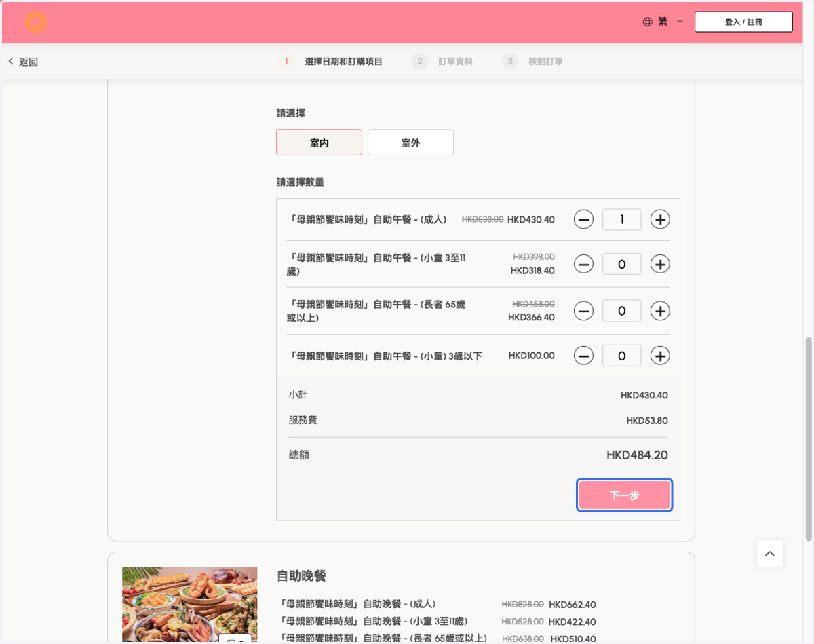Viewport: 814px width, 644px height.
Task: Click the 下一步 next button
Action: tap(625, 495)
